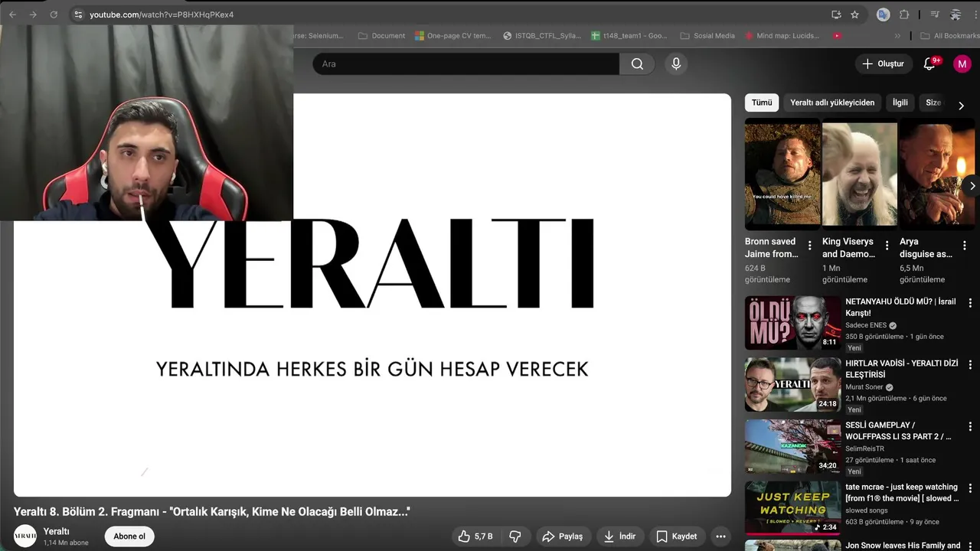The height and width of the screenshot is (551, 980).
Task: Open YouTube notifications bell
Action: point(929,64)
